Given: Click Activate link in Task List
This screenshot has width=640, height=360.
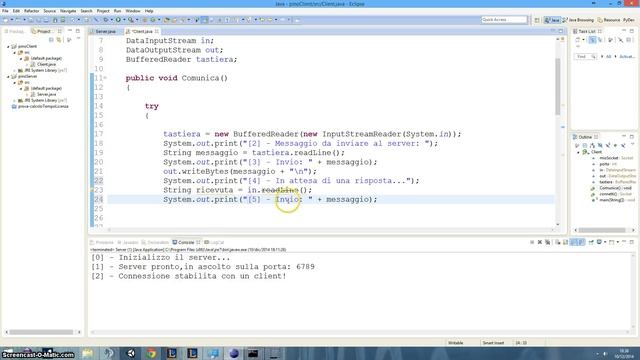Looking at the screenshot, I should pos(627,56).
